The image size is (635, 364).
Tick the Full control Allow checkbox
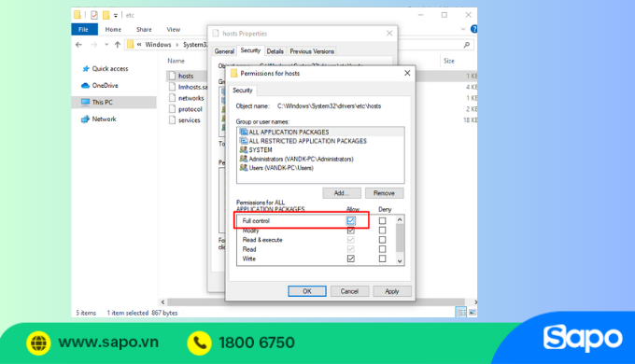351,220
